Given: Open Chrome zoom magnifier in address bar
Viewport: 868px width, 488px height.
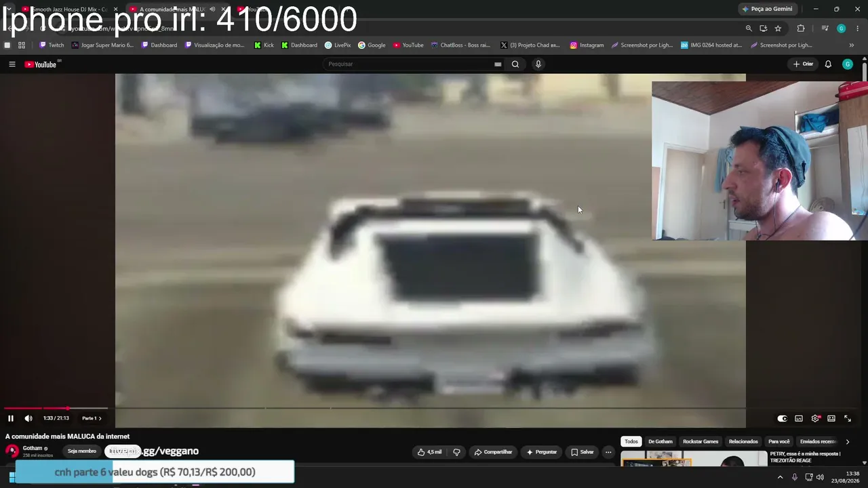Looking at the screenshot, I should pos(749,28).
